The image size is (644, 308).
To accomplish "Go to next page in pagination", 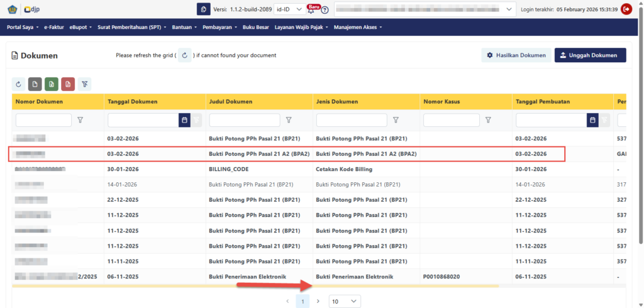I will click(x=318, y=301).
